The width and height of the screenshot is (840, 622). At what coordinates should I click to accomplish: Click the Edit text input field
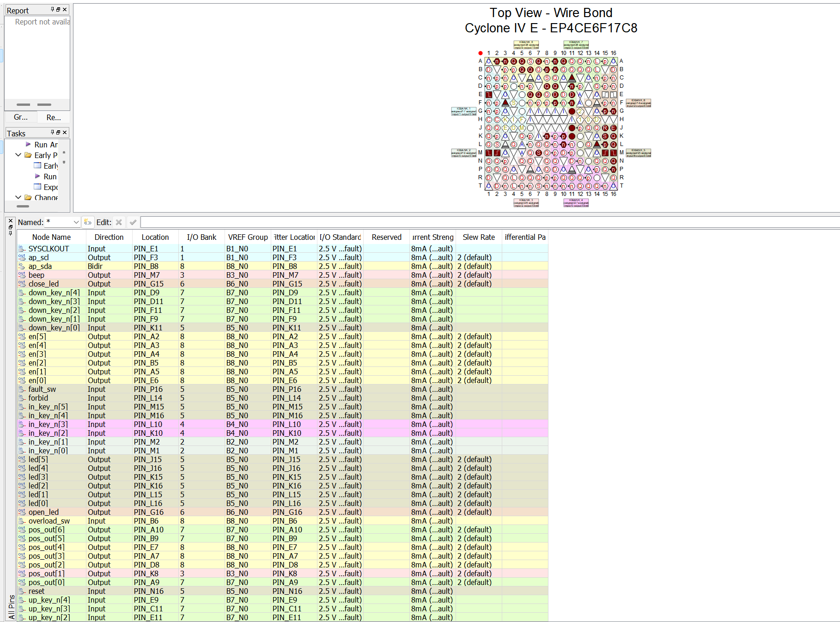(x=490, y=222)
